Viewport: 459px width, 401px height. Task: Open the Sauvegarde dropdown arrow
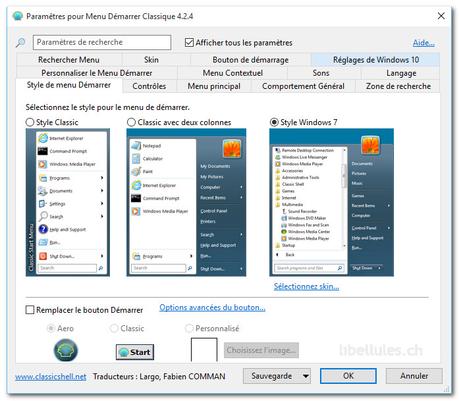coord(305,376)
